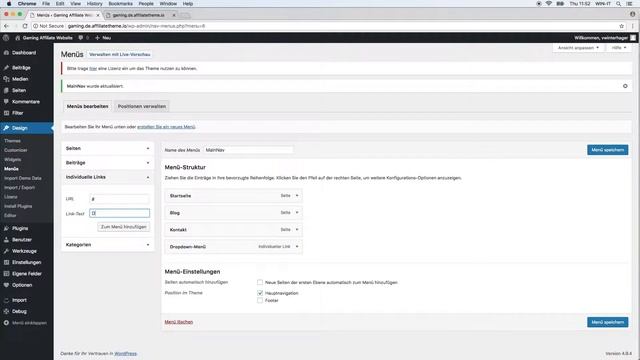Open the Themes submenu item
The image size is (640, 360).
pos(12,141)
